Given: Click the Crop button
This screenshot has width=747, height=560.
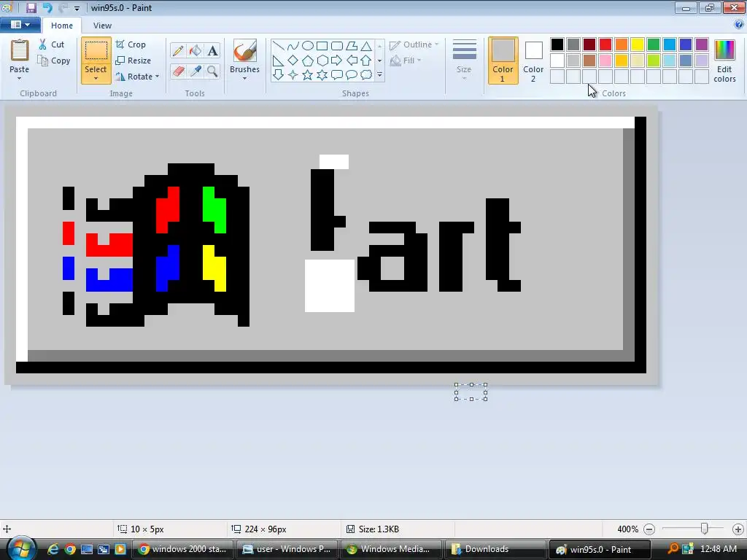Looking at the screenshot, I should pyautogui.click(x=131, y=44).
